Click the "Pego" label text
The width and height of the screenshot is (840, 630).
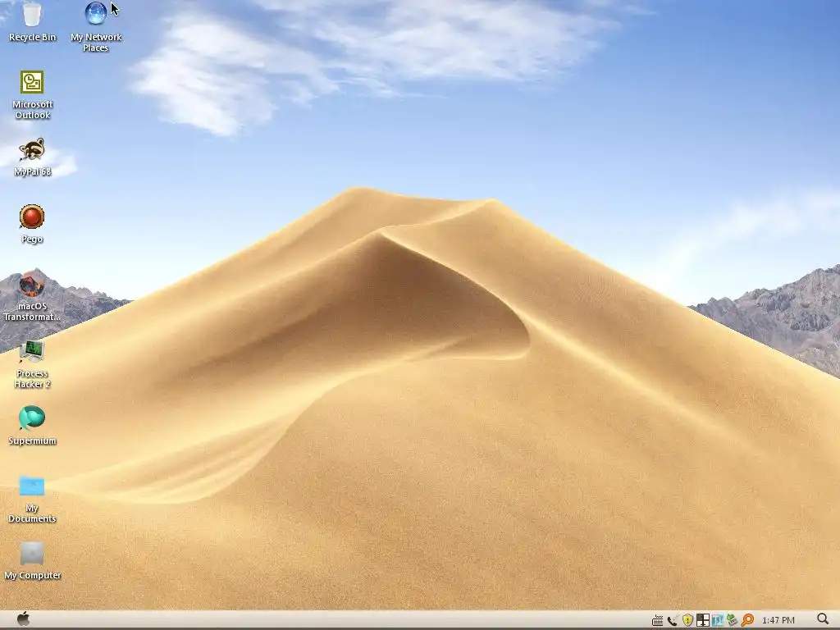(32, 239)
